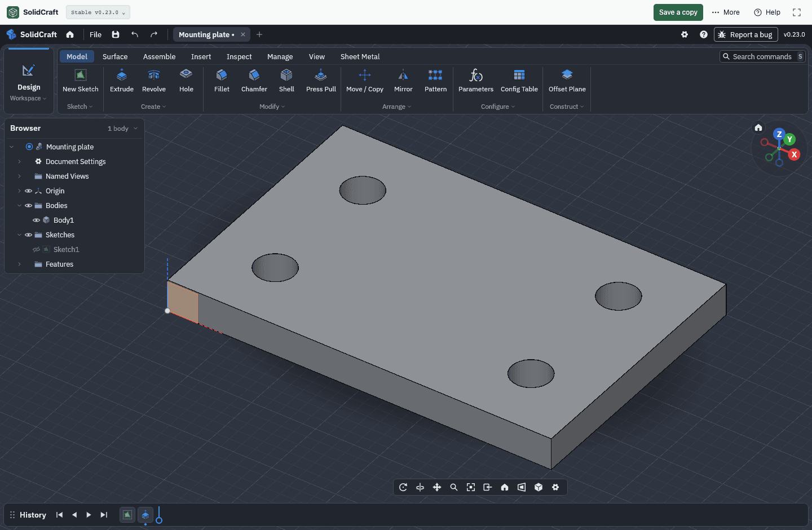The image size is (812, 530).
Task: Open the Workspace switcher dropdown
Action: [x=29, y=98]
